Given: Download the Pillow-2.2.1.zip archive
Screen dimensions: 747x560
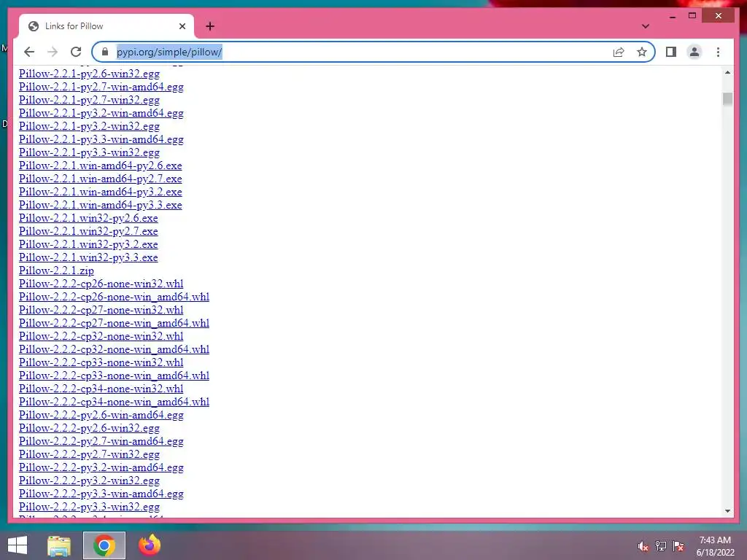Looking at the screenshot, I should (56, 271).
